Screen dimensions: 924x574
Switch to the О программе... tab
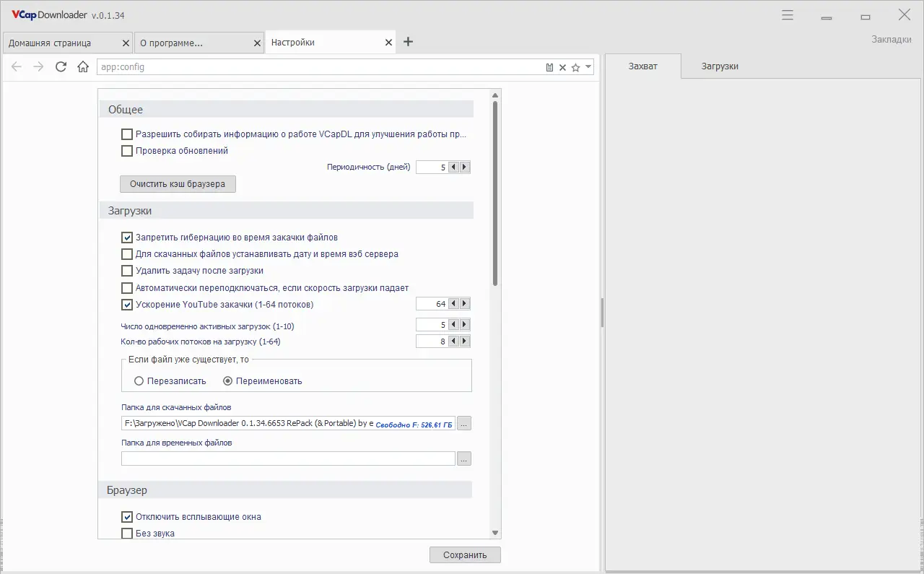(x=199, y=43)
